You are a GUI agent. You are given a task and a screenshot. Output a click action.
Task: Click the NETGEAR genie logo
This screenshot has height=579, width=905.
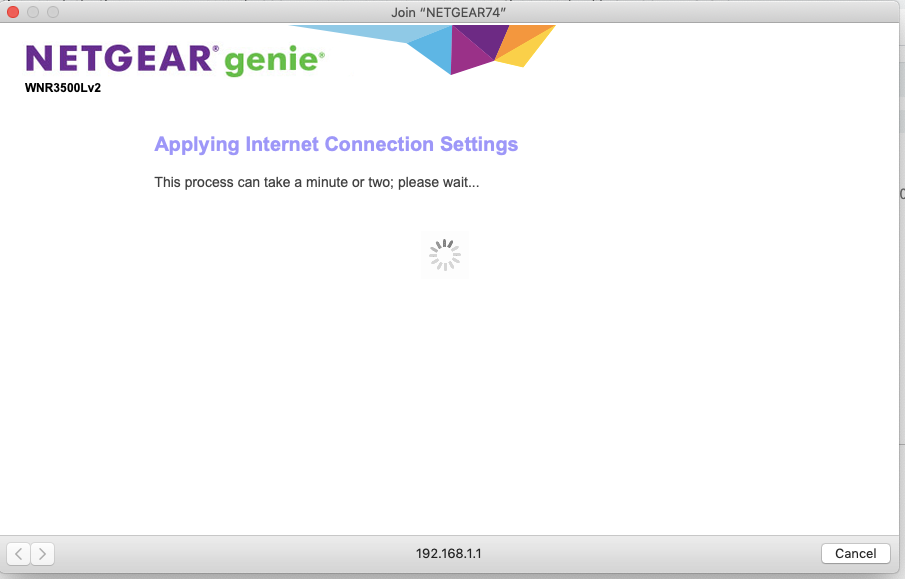click(175, 60)
